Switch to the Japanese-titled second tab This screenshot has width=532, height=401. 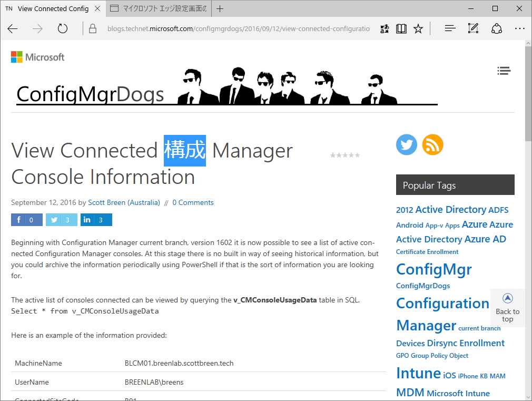(x=159, y=8)
